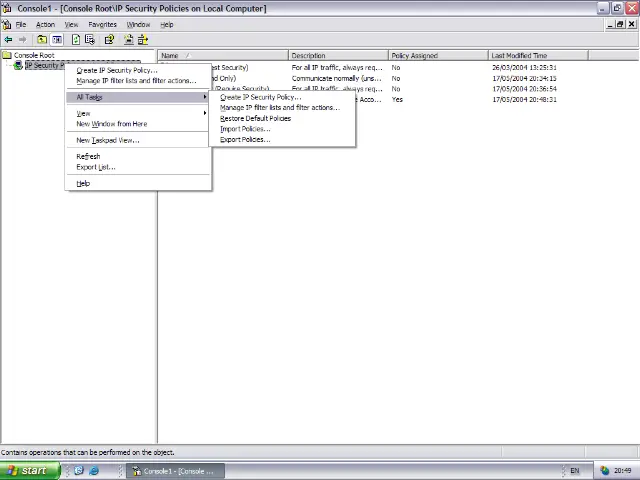
Task: Select Manage IP filter lists in submenu
Action: coord(282,108)
